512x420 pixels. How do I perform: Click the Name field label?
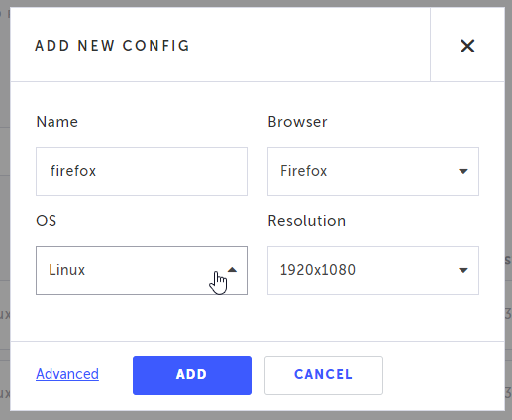click(57, 122)
